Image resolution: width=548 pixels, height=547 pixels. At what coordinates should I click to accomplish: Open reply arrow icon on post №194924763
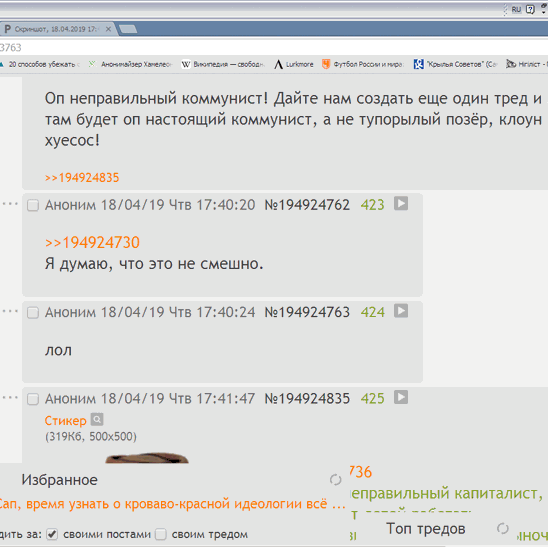(401, 311)
